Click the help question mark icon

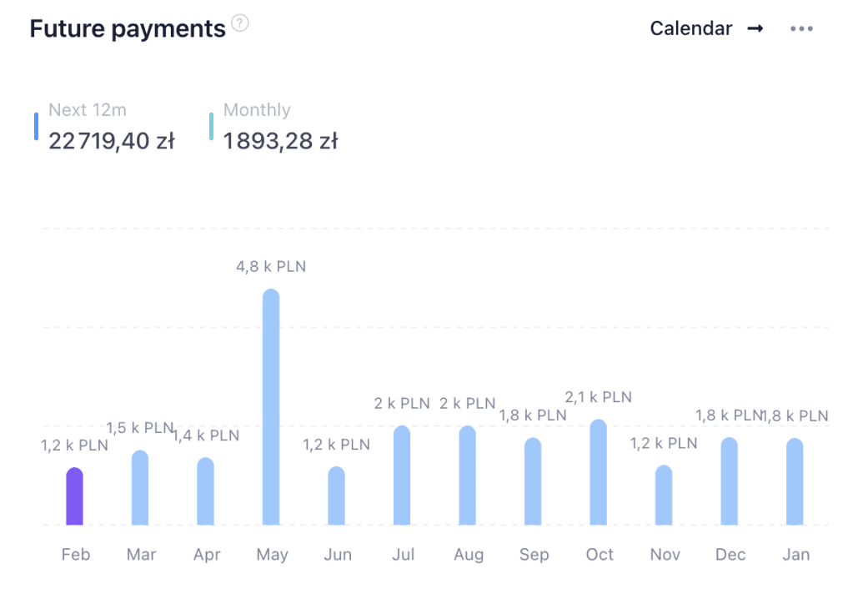tap(240, 23)
